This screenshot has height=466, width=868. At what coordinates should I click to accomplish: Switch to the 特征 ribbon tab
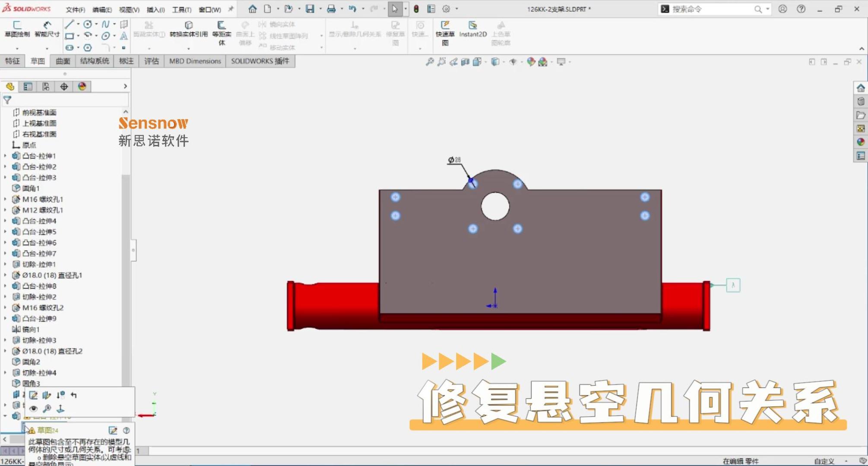pos(12,61)
